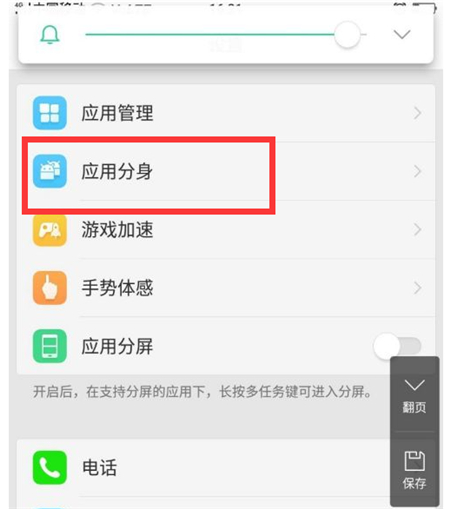The height and width of the screenshot is (509, 450).
Task: Click the ringtone volume slider handle
Action: pyautogui.click(x=347, y=35)
